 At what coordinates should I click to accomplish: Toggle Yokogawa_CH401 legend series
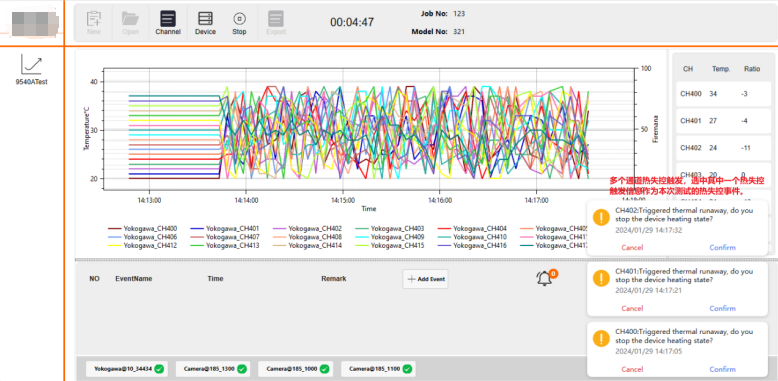[225, 229]
